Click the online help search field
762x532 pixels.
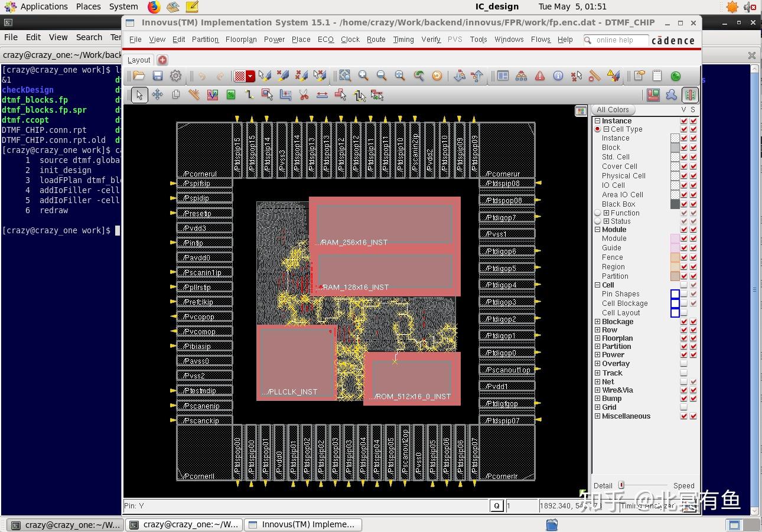tap(617, 40)
